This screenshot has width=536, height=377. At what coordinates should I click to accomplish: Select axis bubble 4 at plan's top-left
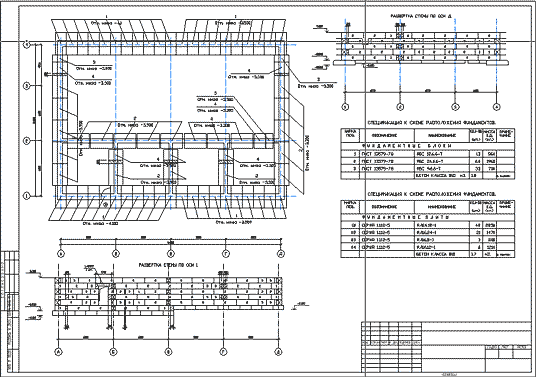[x=27, y=44]
